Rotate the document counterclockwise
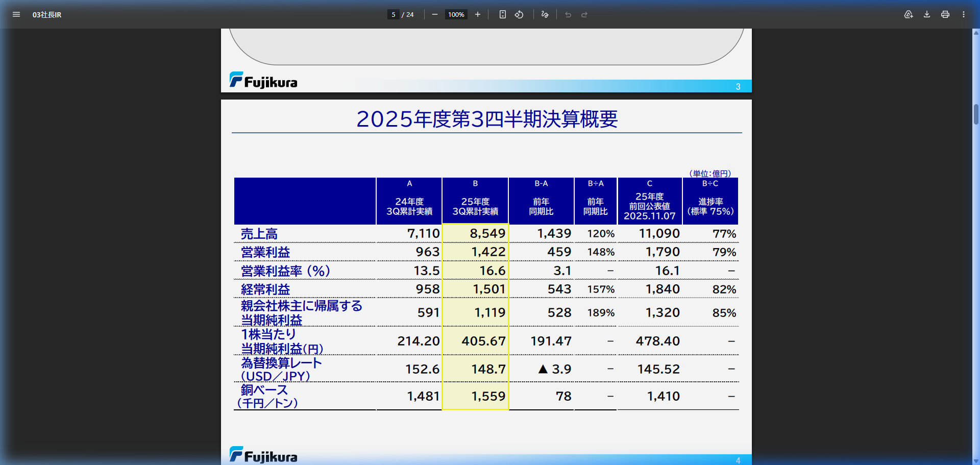Screen dimensions: 980x465 point(519,14)
